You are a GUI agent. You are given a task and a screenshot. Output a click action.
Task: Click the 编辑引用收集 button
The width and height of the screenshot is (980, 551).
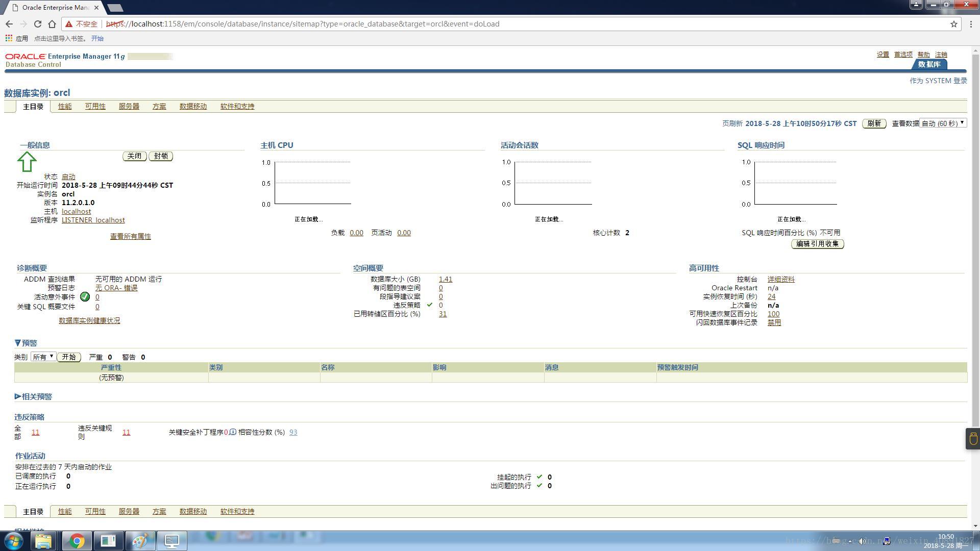tap(817, 244)
